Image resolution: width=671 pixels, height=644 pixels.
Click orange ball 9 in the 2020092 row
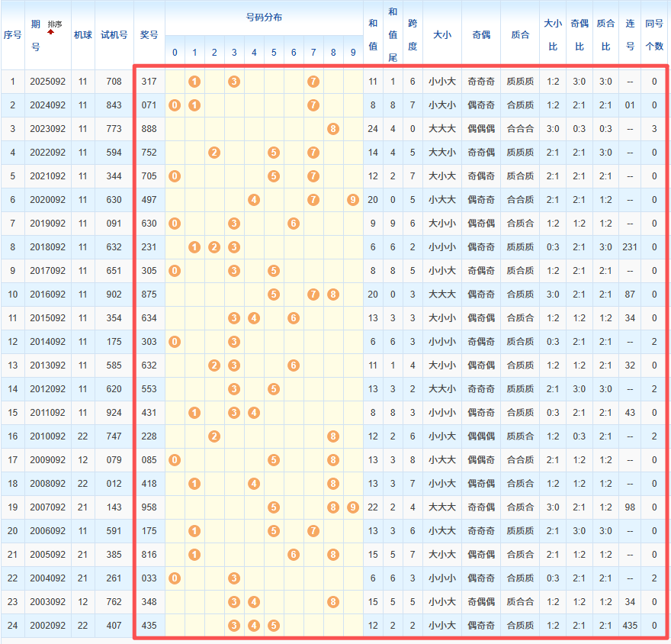(352, 200)
